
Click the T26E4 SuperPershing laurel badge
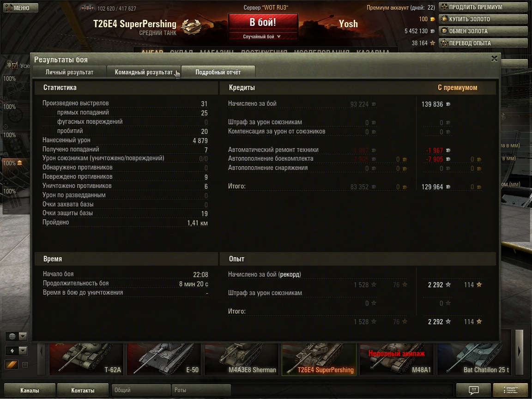tap(191, 26)
